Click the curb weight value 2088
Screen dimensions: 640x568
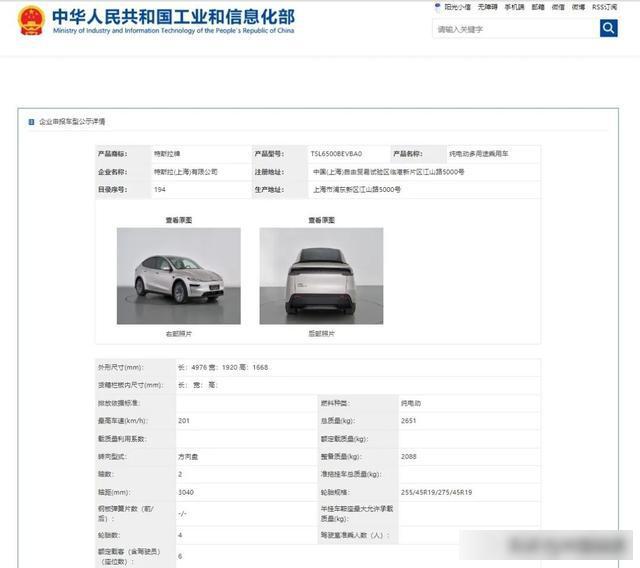(x=408, y=457)
